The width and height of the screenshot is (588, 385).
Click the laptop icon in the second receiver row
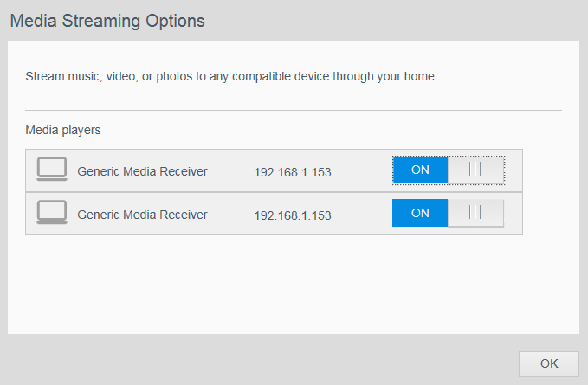[x=52, y=212]
